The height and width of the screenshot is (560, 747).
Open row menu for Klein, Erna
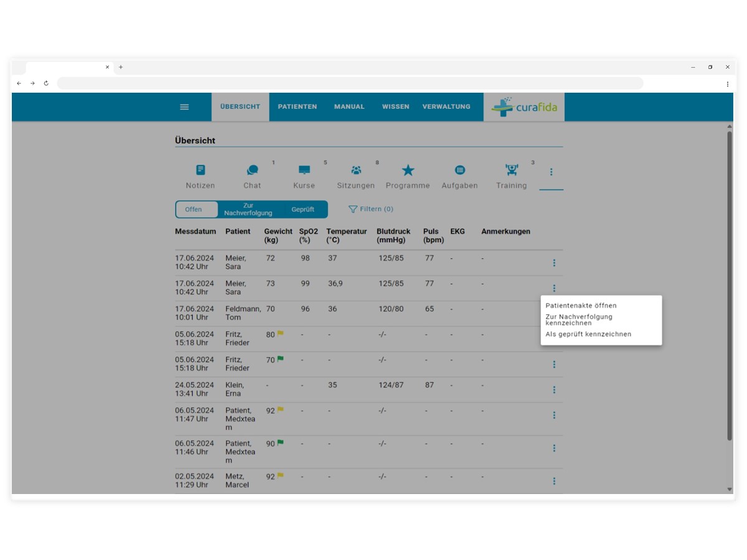554,390
